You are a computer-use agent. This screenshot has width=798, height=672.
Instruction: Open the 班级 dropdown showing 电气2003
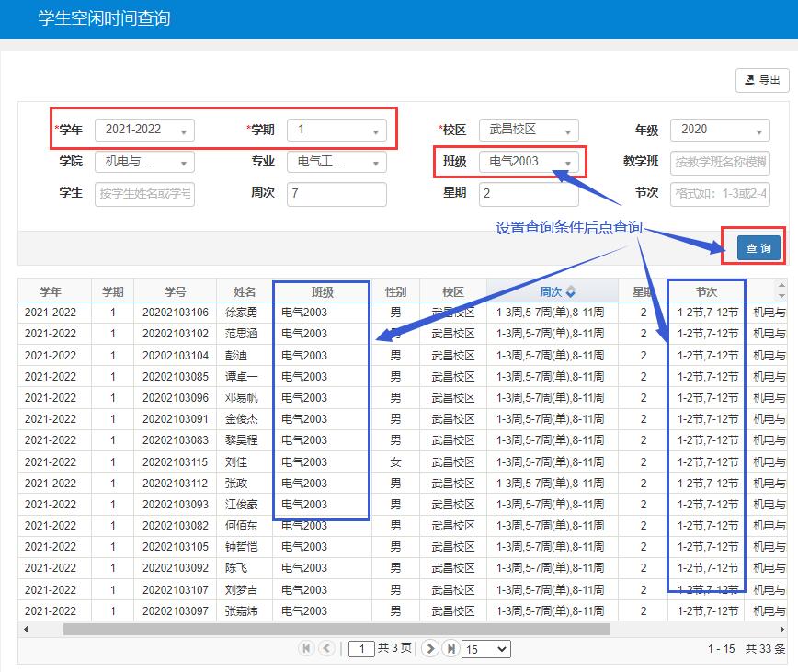[x=529, y=163]
